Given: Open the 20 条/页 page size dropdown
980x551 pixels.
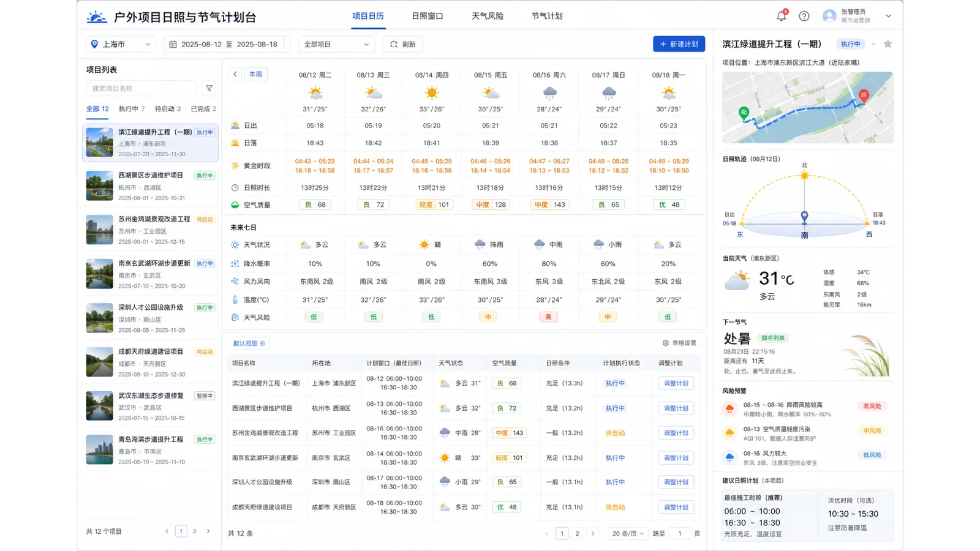Looking at the screenshot, I should tap(628, 533).
